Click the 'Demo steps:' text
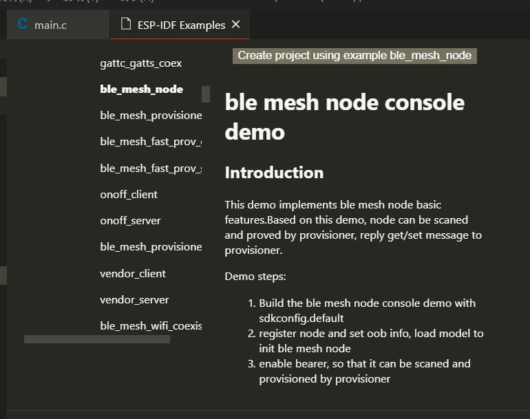Image resolution: width=530 pixels, height=419 pixels. [255, 276]
